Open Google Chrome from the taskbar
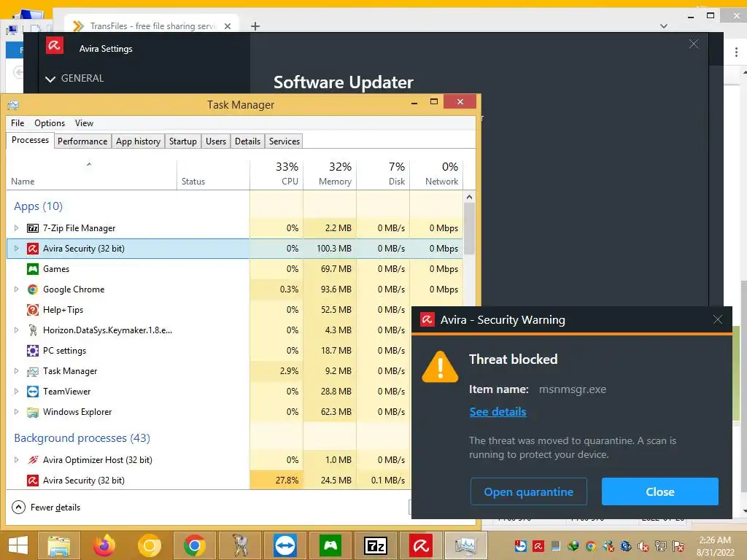The height and width of the screenshot is (560, 747). click(x=194, y=545)
